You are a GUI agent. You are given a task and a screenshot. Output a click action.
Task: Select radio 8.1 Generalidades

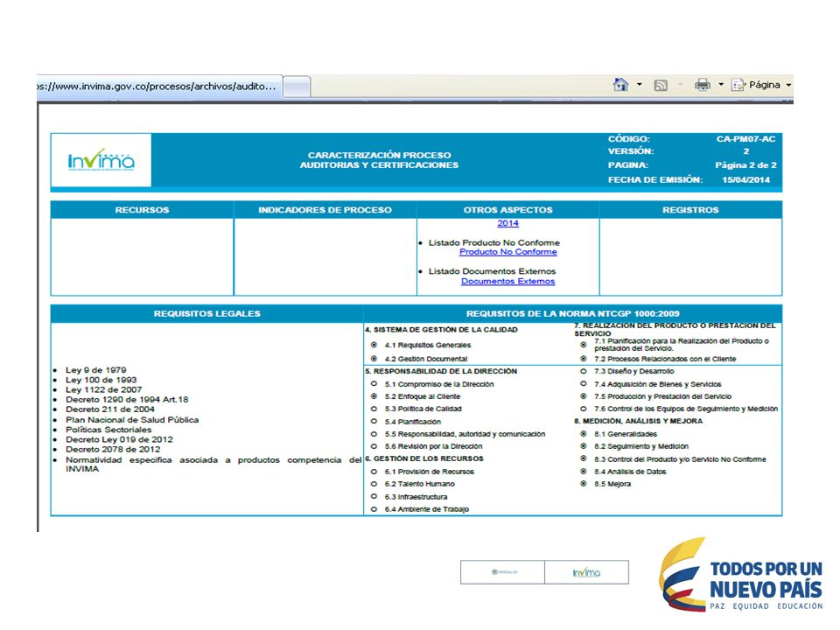584,434
